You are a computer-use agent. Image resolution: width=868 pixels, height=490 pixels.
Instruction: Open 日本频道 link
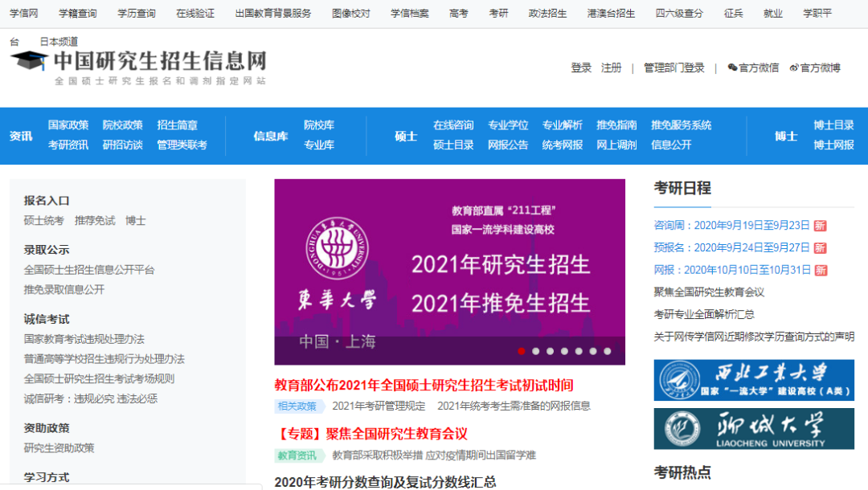pos(59,42)
